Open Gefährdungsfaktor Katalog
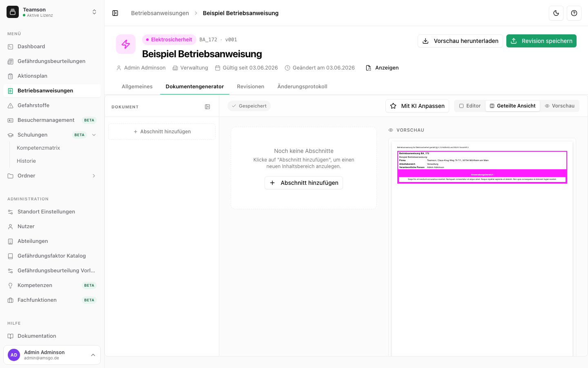 coord(52,256)
